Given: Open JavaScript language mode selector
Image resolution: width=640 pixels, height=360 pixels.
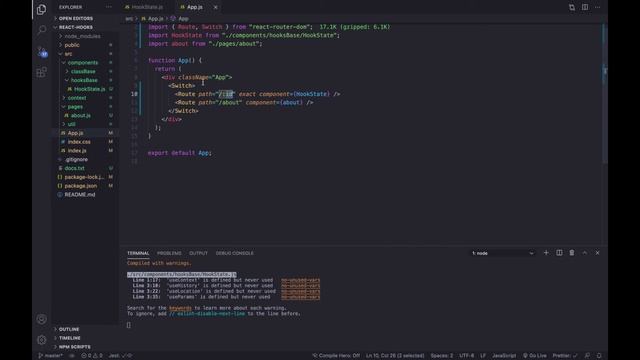Looking at the screenshot, I should coord(504,356).
